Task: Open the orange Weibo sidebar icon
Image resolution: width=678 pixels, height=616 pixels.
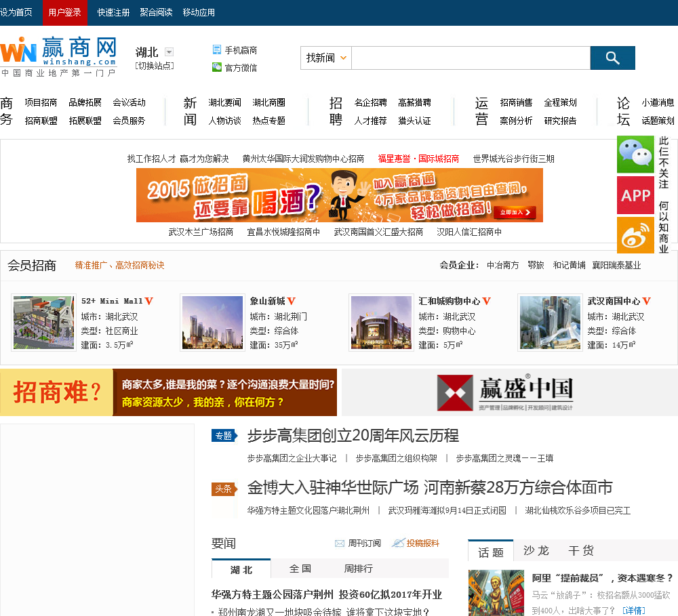Action: tap(635, 235)
